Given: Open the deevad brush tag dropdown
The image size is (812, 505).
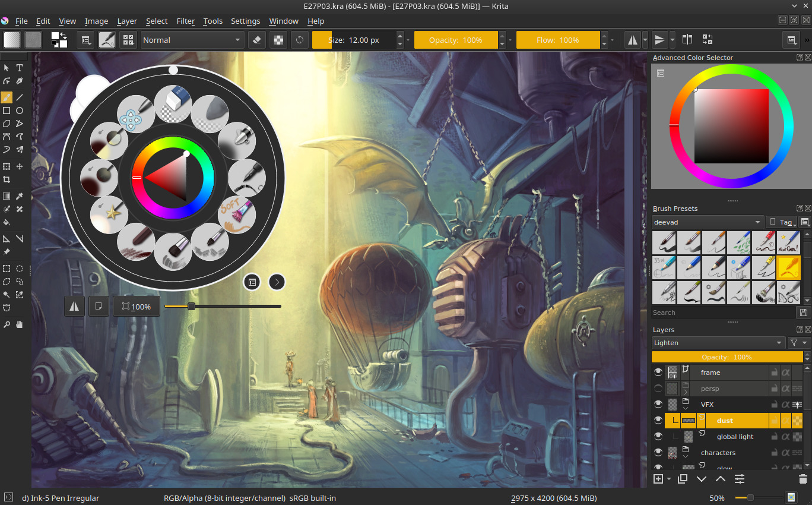Looking at the screenshot, I should coord(708,222).
